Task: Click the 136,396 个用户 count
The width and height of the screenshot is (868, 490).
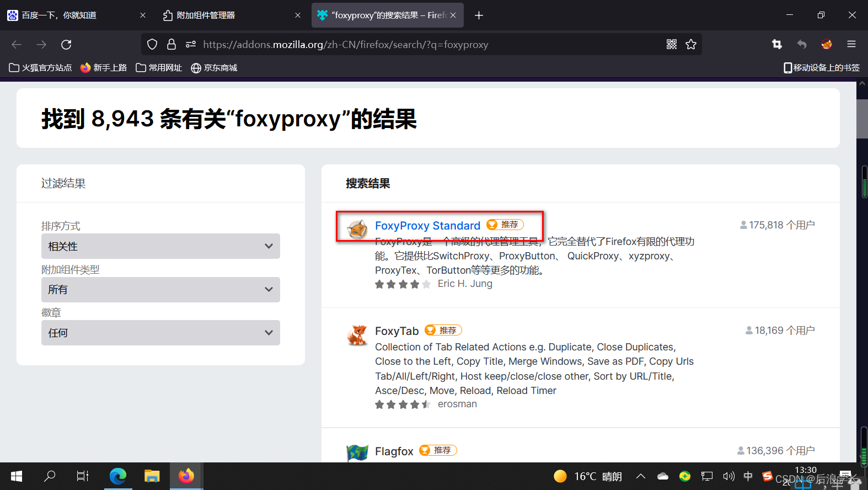Action: (776, 451)
